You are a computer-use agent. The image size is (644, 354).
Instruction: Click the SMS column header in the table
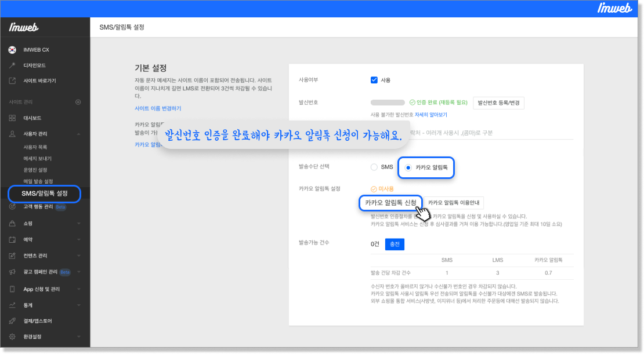point(447,260)
